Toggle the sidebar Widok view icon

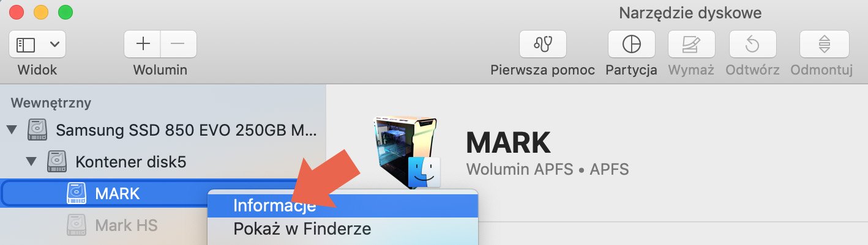click(x=26, y=44)
